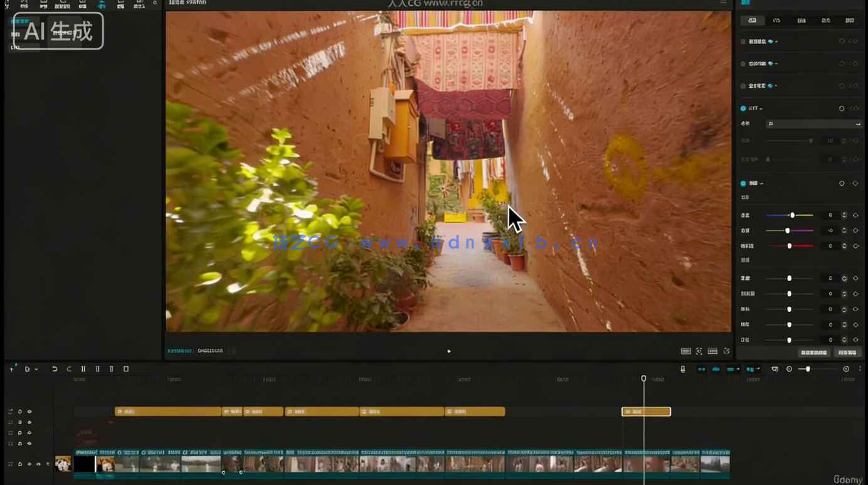Viewport: 868px width, 485px height.
Task: Open the last tab in properties panel
Action: (850, 20)
